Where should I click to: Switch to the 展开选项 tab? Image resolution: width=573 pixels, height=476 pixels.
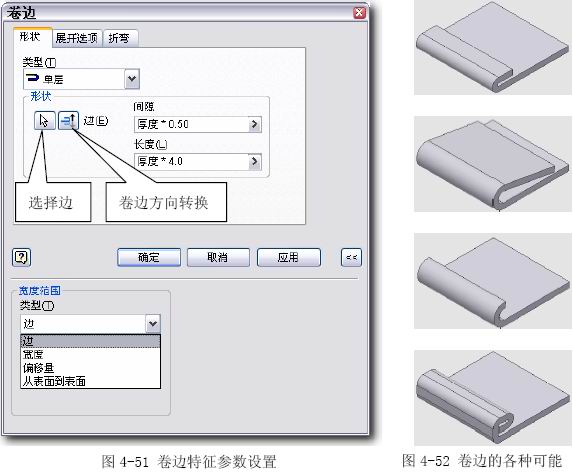(x=77, y=38)
